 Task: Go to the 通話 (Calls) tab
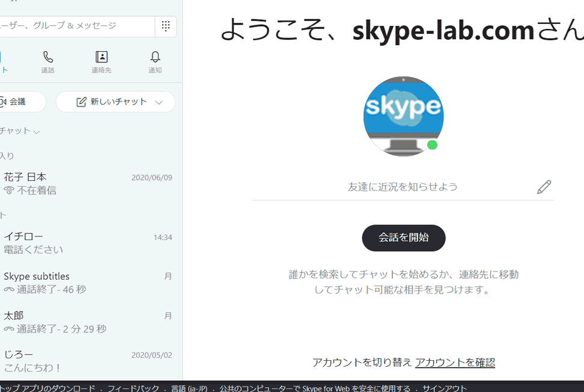tap(47, 62)
